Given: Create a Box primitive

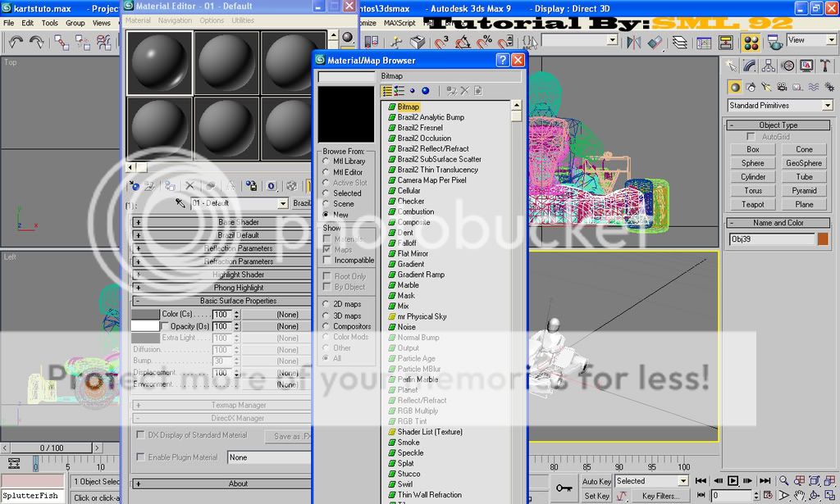Looking at the screenshot, I should pos(753,149).
